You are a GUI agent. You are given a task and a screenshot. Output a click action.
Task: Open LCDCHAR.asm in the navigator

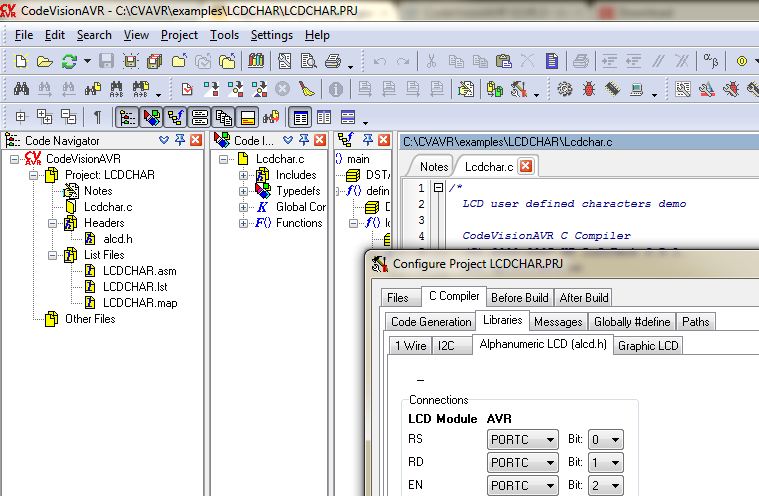(139, 271)
